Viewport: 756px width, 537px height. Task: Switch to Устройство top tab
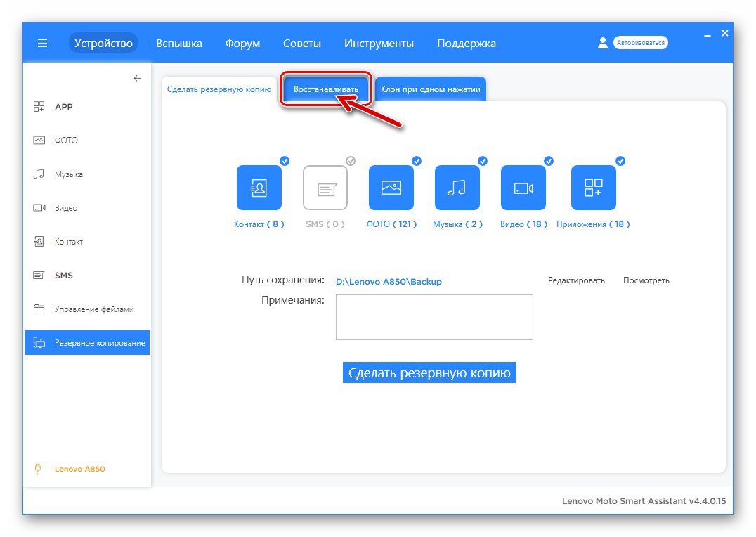[103, 44]
